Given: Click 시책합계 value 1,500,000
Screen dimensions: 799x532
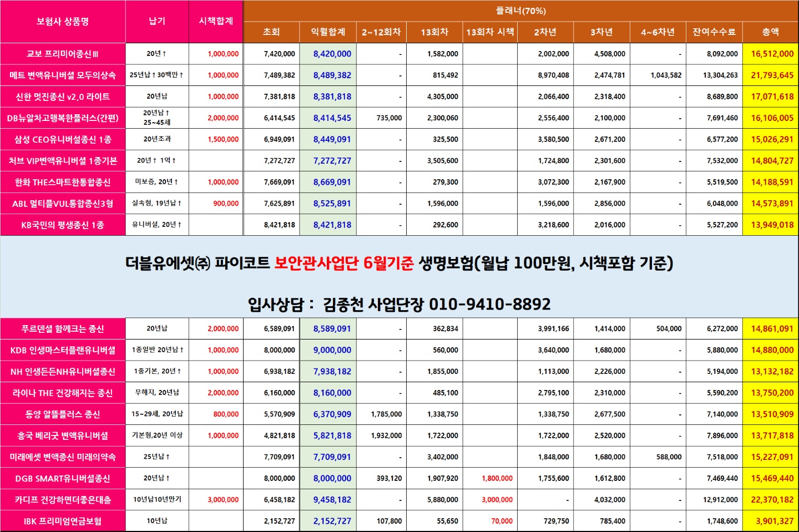Looking at the screenshot, I should click(223, 139).
